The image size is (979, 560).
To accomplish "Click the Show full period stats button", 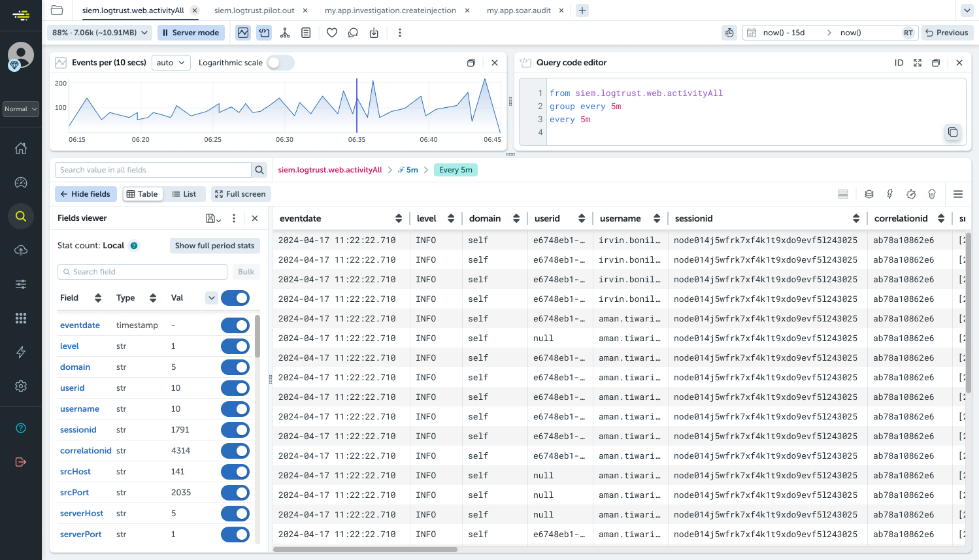I will point(214,245).
